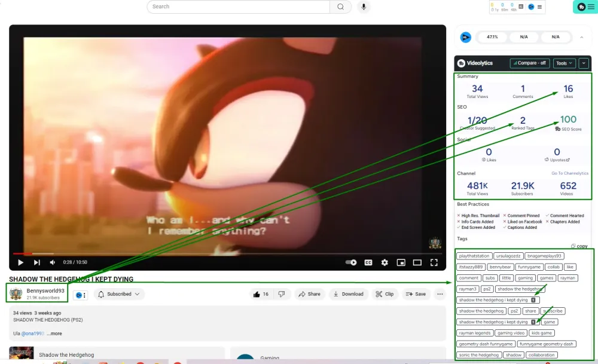Select the collab tag
This screenshot has height=364, width=598.
(x=553, y=267)
